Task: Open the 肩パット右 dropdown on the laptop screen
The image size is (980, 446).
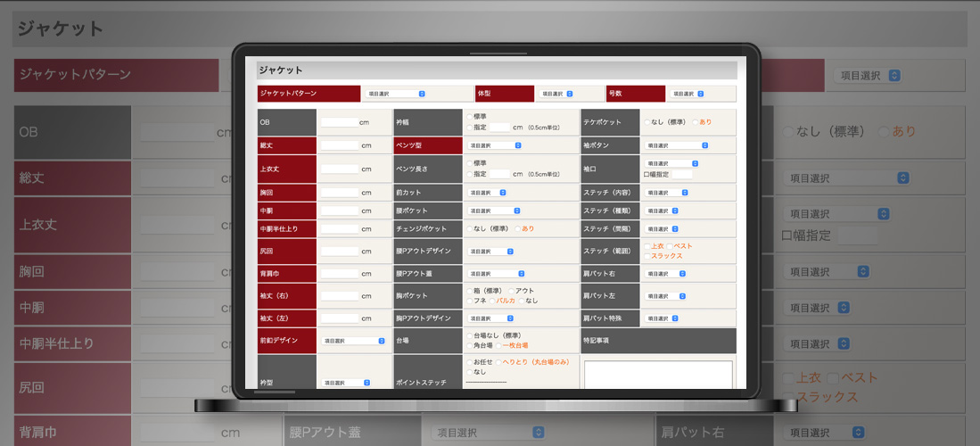Action: (x=665, y=273)
